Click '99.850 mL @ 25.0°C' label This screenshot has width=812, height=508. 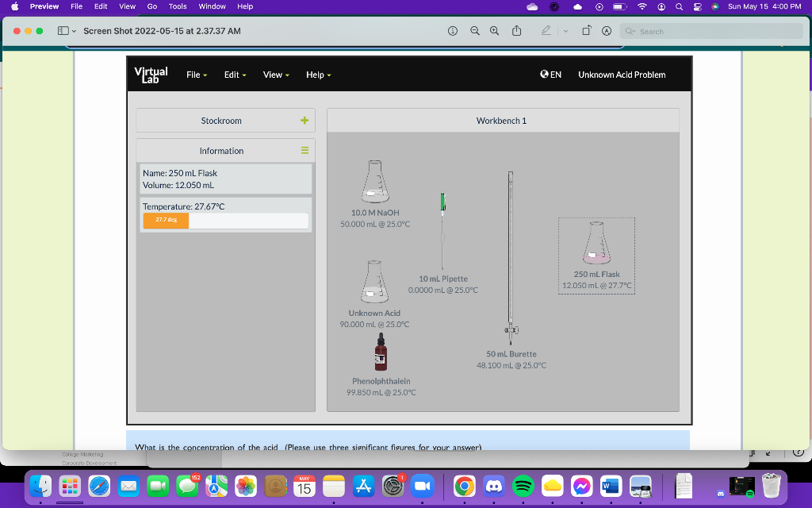coord(381,392)
